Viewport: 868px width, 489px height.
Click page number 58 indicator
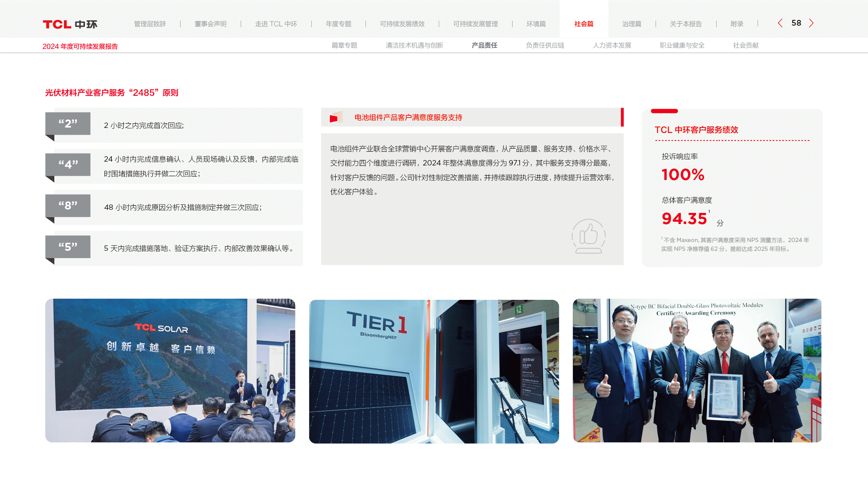(796, 23)
